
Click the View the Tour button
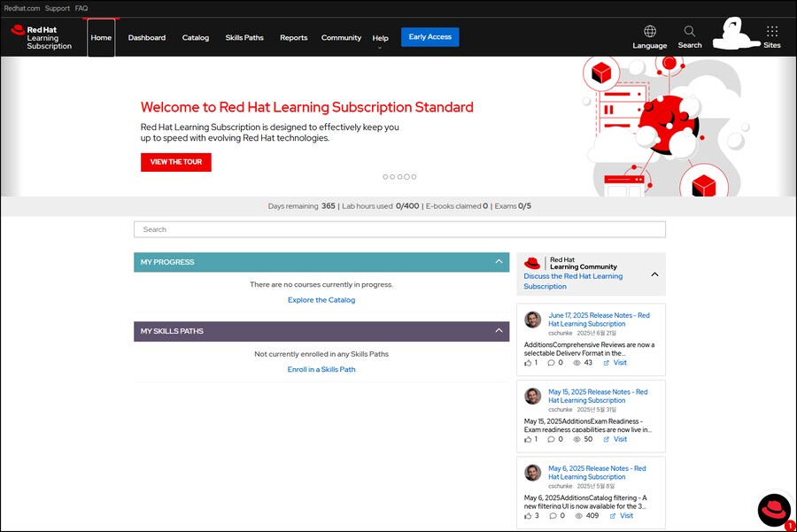(x=176, y=162)
